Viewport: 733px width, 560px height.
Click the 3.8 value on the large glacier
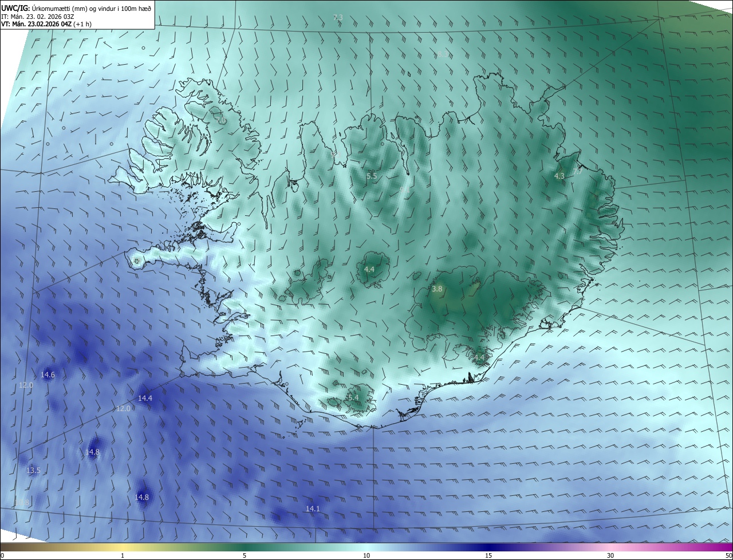click(437, 289)
